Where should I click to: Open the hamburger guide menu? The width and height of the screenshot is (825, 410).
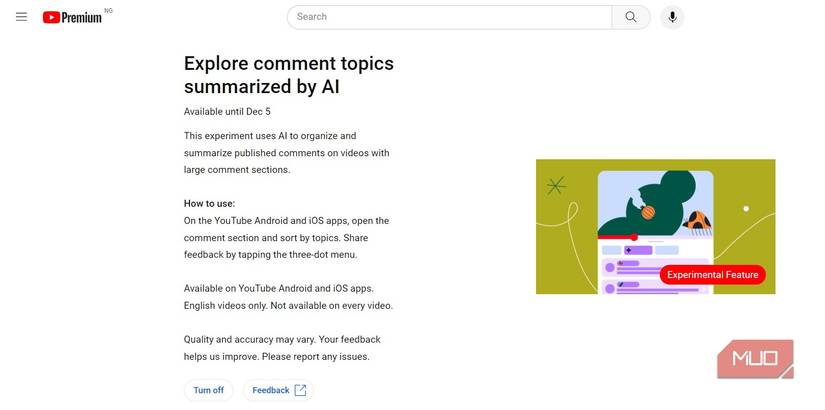pos(21,17)
